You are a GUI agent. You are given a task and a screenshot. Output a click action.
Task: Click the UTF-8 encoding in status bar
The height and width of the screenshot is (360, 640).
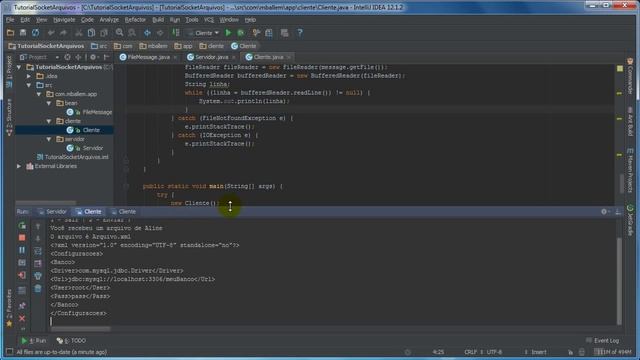[494, 352]
